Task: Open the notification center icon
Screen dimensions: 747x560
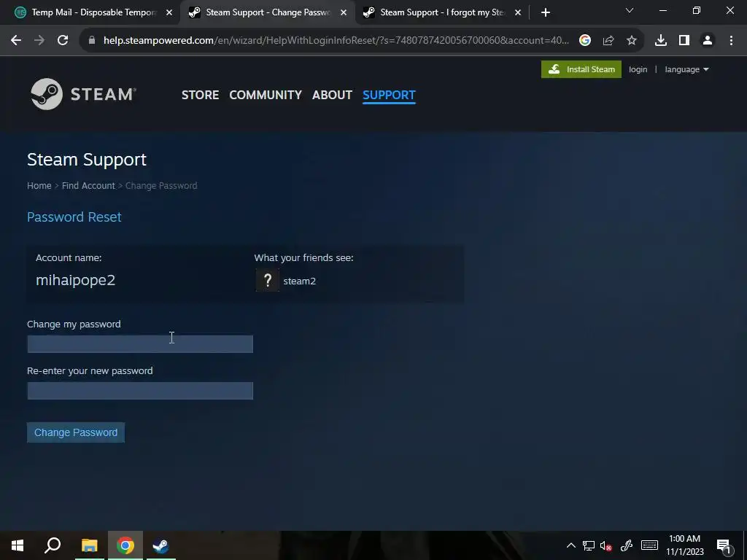Action: [x=724, y=546]
